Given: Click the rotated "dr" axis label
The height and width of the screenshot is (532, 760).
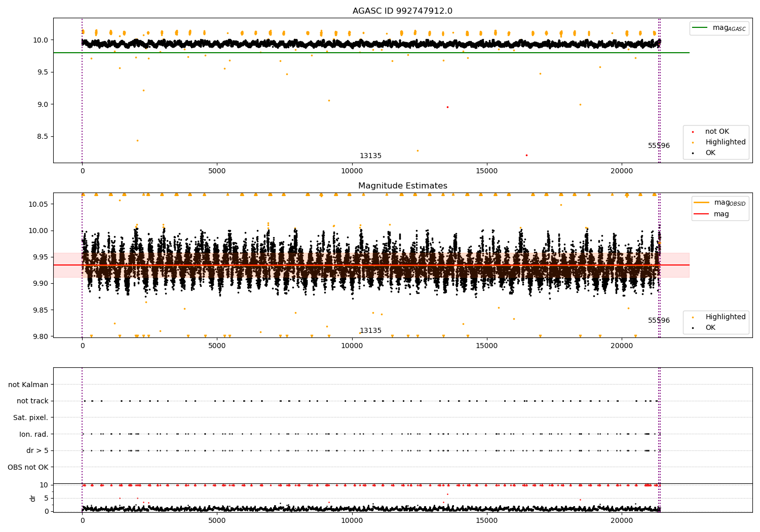Looking at the screenshot, I should point(33,498).
